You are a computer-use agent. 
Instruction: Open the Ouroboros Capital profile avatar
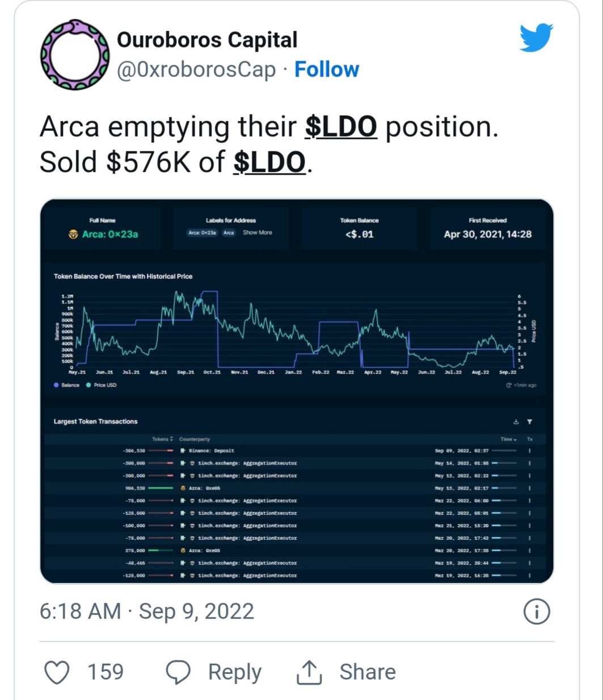[74, 54]
